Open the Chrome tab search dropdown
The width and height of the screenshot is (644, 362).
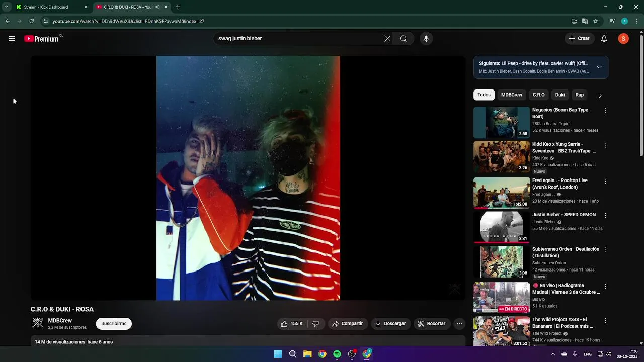pos(6,7)
